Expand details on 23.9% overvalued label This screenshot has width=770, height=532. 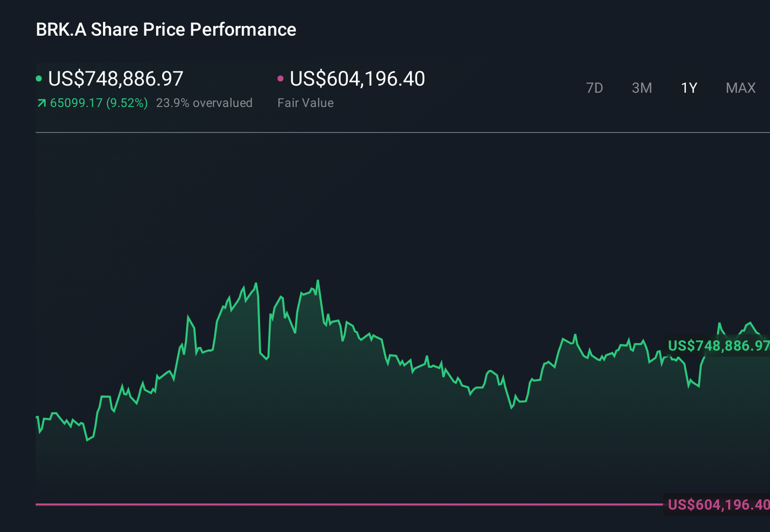(204, 102)
